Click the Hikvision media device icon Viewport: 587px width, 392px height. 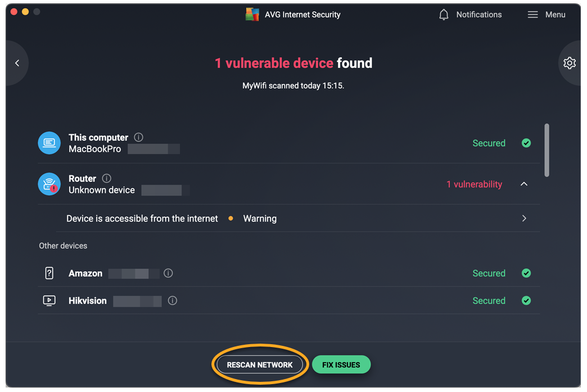click(x=49, y=301)
